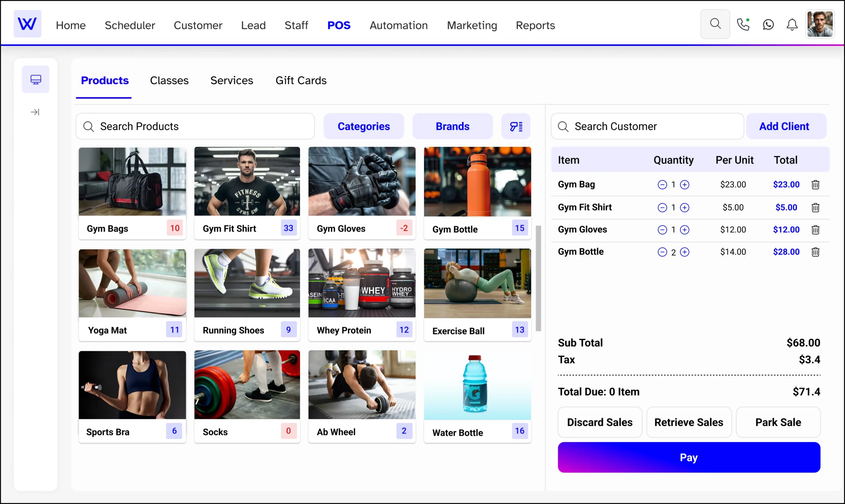Select the Products tab
The height and width of the screenshot is (504, 845).
(x=105, y=80)
